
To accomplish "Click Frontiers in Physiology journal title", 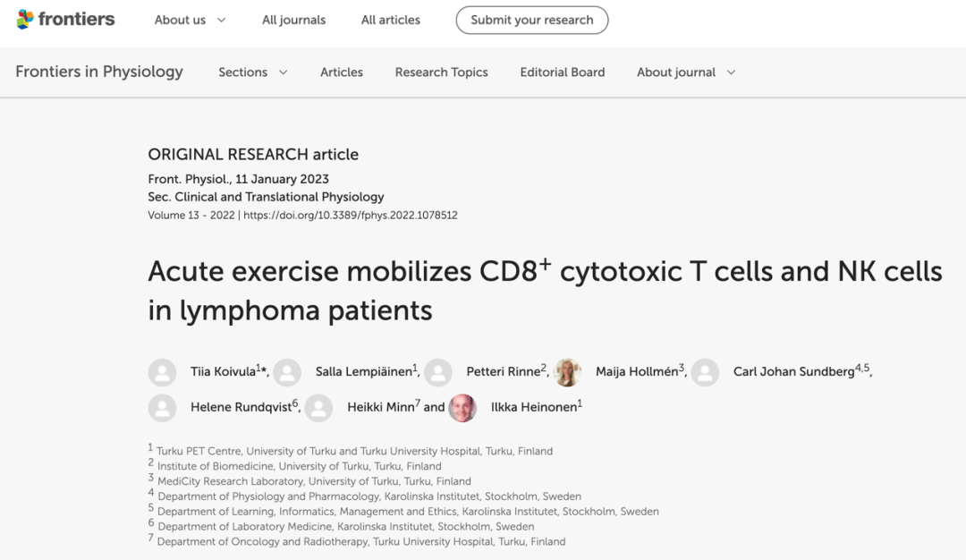I will 99,72.
